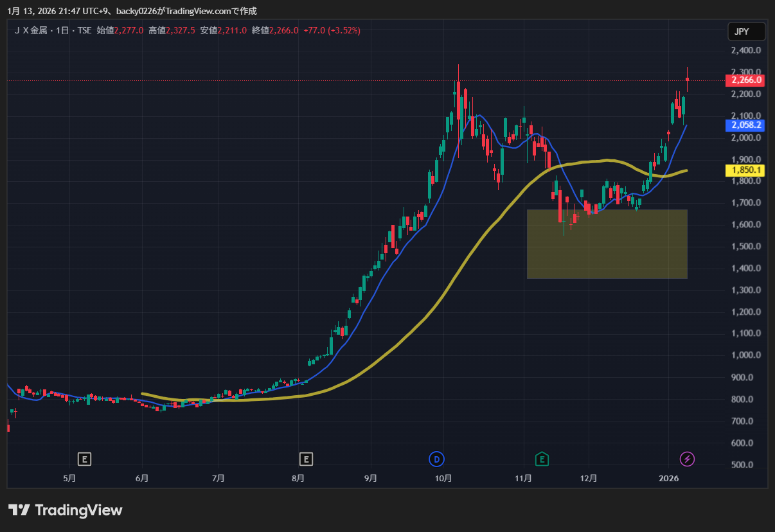Image resolution: width=775 pixels, height=532 pixels.
Task: Click the blue dividend D marker
Action: [x=436, y=459]
